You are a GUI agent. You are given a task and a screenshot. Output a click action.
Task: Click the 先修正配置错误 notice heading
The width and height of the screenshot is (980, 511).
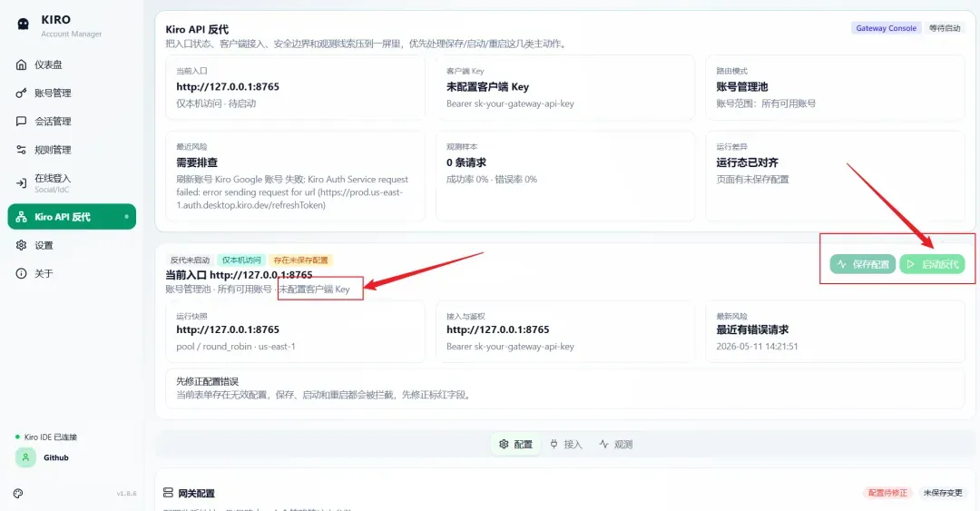tap(208, 381)
